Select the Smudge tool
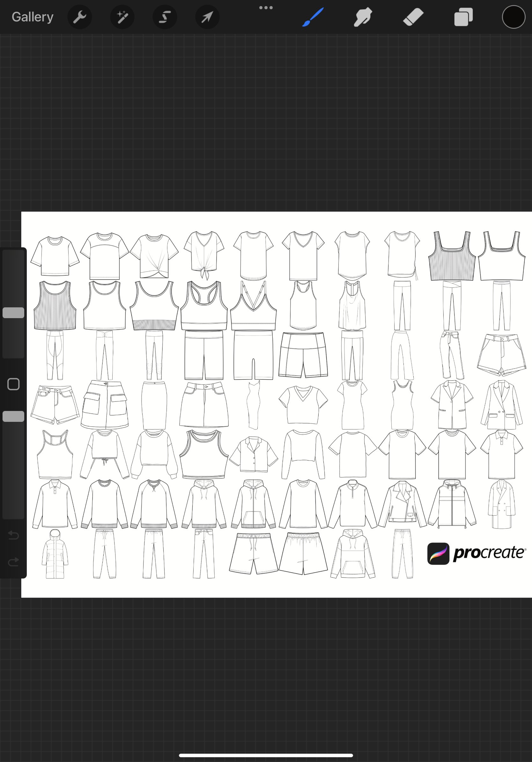This screenshot has height=762, width=532. coord(362,17)
